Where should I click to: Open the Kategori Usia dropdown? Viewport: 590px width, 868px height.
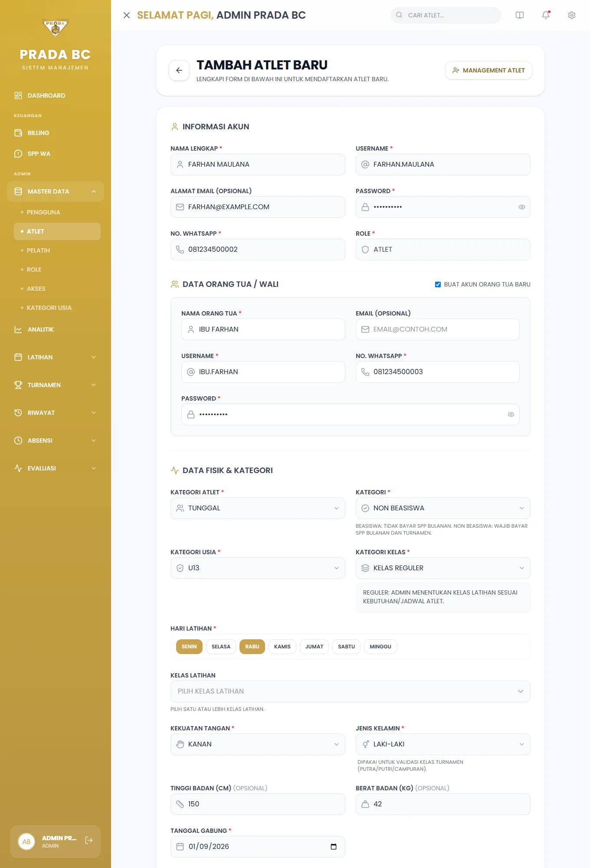pos(258,568)
